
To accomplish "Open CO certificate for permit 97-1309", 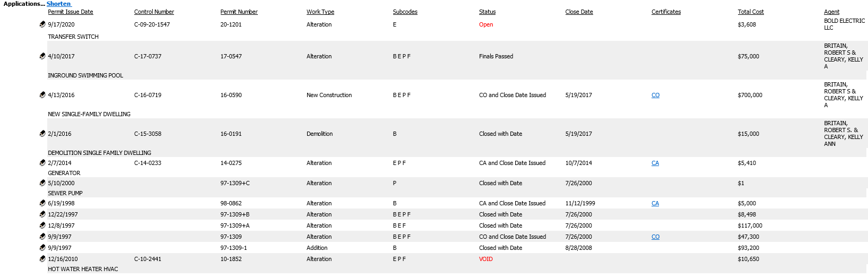I will click(655, 237).
